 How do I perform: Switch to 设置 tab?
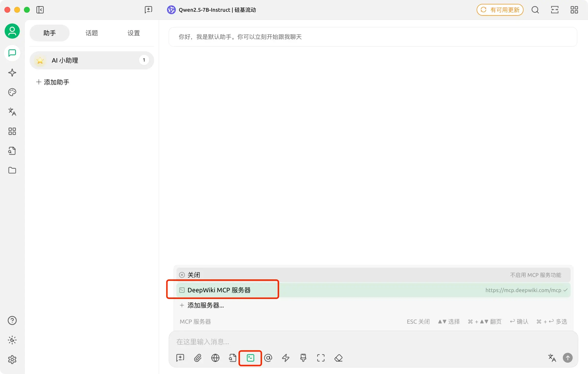tap(134, 33)
